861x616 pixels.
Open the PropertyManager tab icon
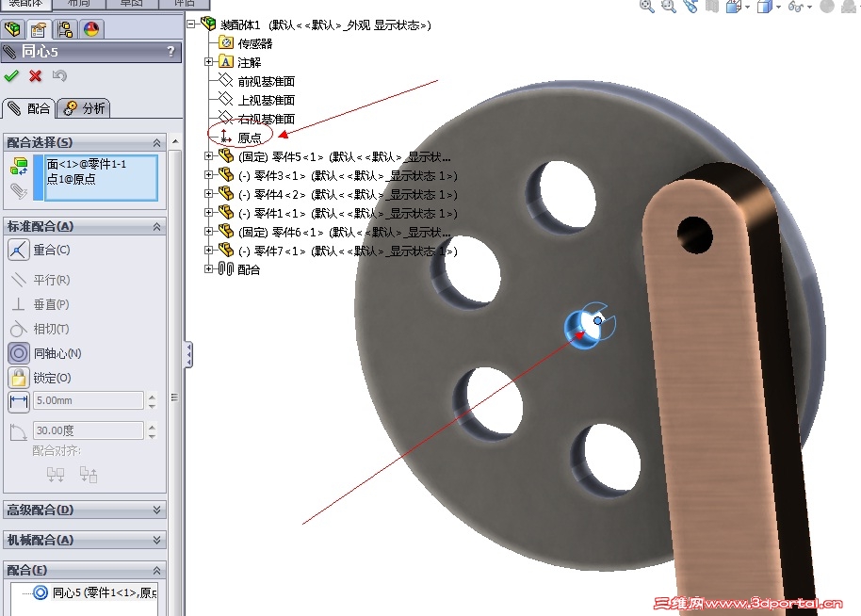point(39,28)
